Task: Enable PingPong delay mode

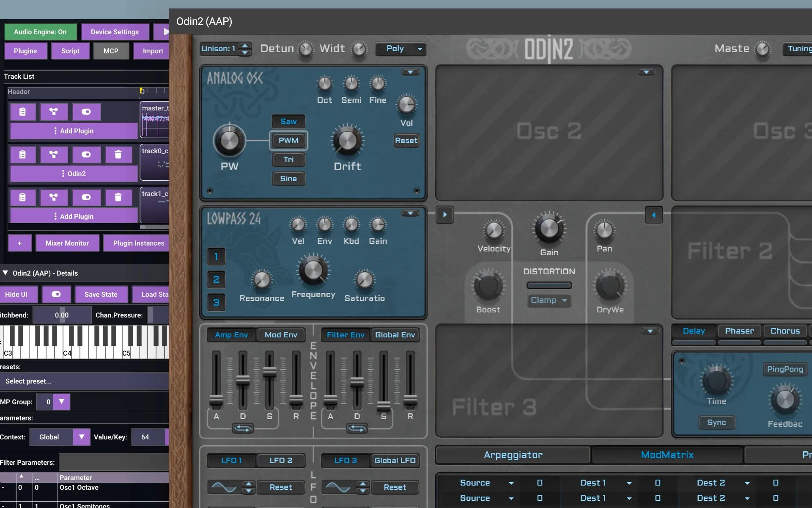Action: (785, 369)
